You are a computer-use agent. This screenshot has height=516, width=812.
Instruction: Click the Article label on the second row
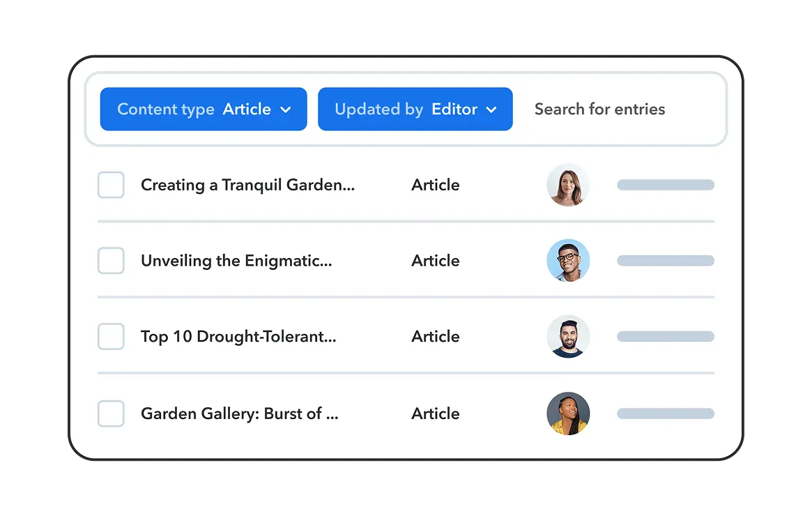[435, 260]
